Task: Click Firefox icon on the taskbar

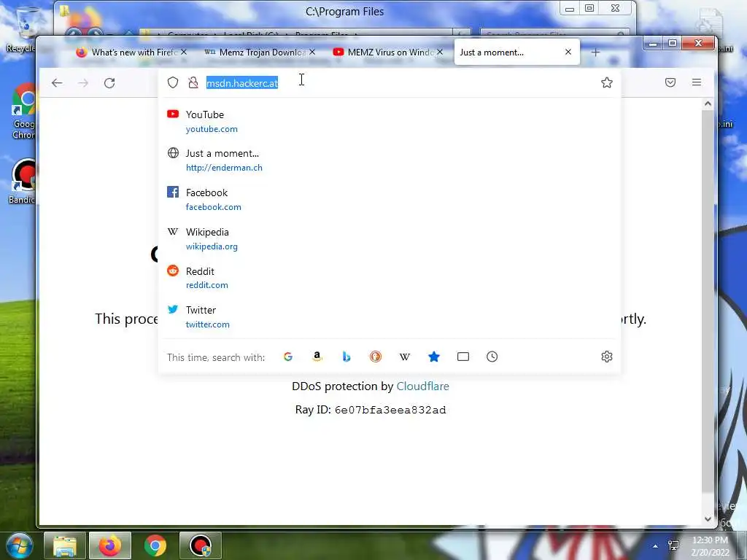Action: pyautogui.click(x=110, y=545)
